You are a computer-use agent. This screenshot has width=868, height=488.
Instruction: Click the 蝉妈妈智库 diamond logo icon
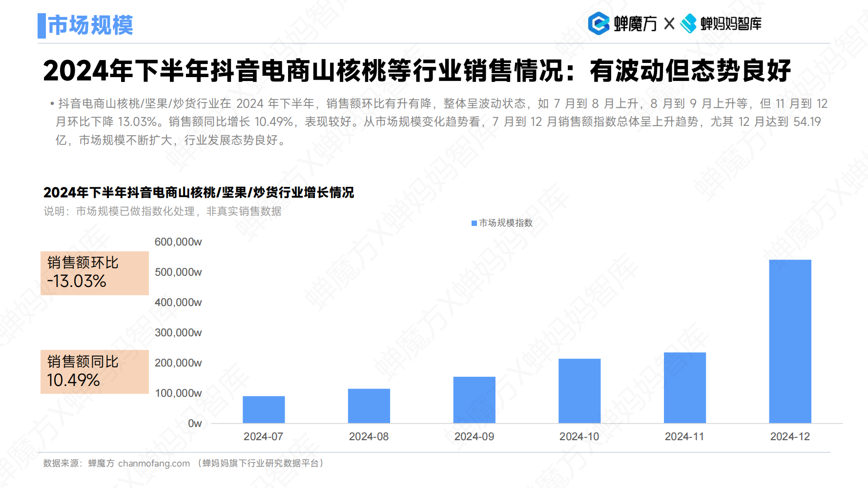point(688,23)
